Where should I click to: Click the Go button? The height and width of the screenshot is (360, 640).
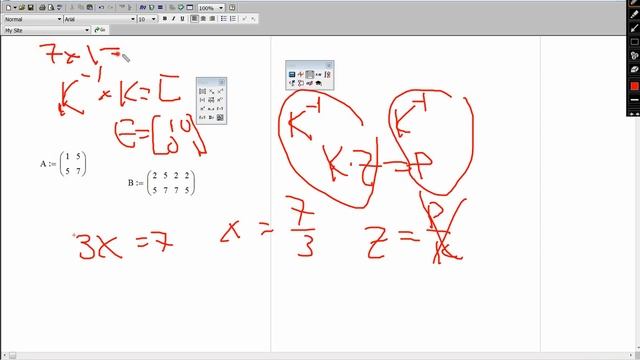coord(100,30)
